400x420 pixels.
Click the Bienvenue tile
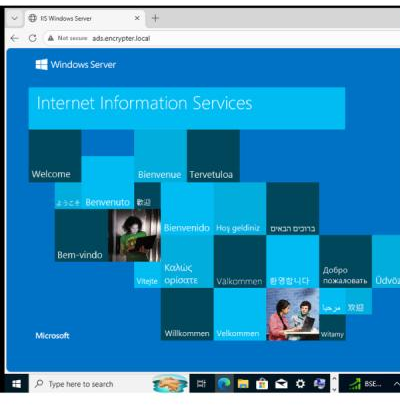point(160,156)
